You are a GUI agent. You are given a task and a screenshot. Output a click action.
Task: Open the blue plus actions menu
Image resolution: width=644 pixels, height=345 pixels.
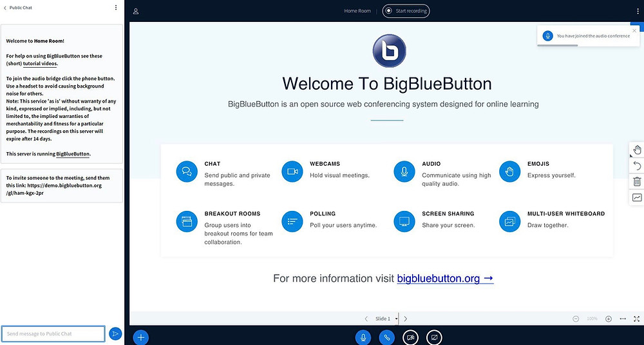(141, 337)
